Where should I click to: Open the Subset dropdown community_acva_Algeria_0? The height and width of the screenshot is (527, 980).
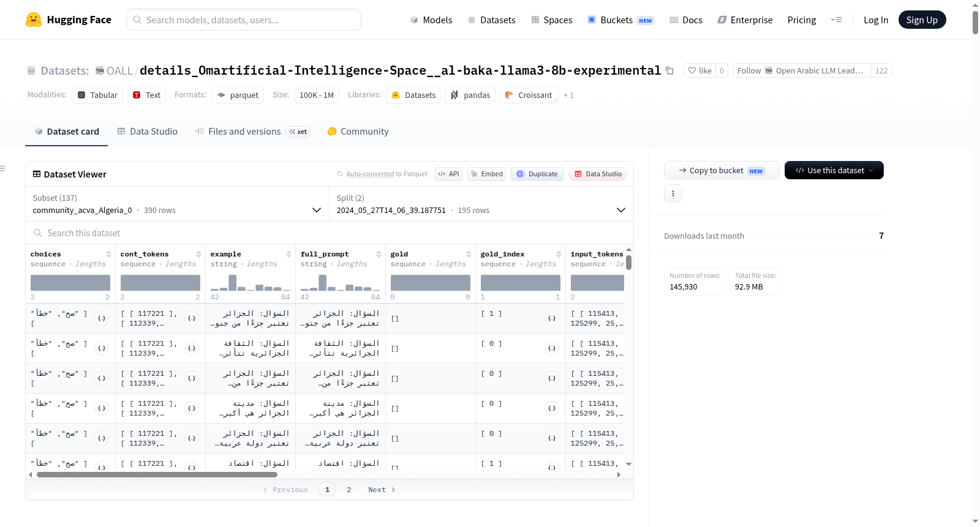point(177,204)
